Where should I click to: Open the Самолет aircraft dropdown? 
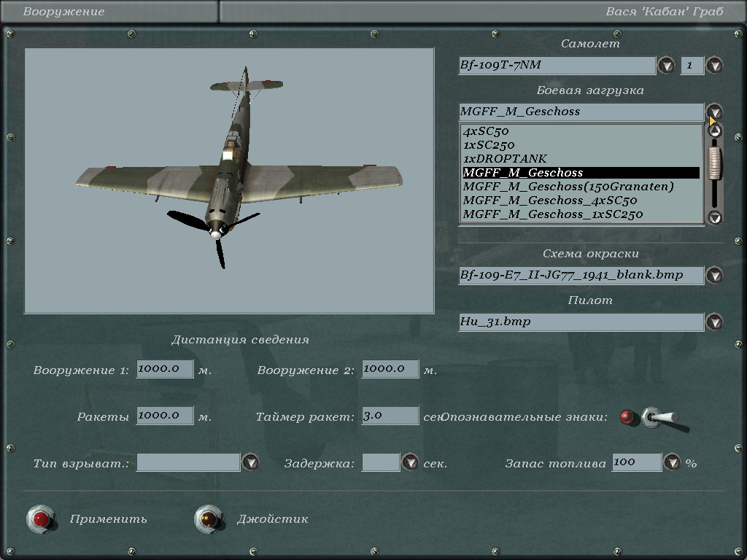(x=666, y=66)
